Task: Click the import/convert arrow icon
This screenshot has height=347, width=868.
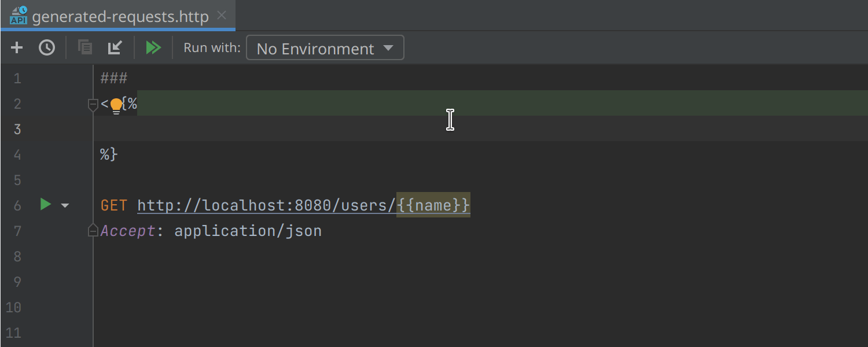Action: point(115,48)
